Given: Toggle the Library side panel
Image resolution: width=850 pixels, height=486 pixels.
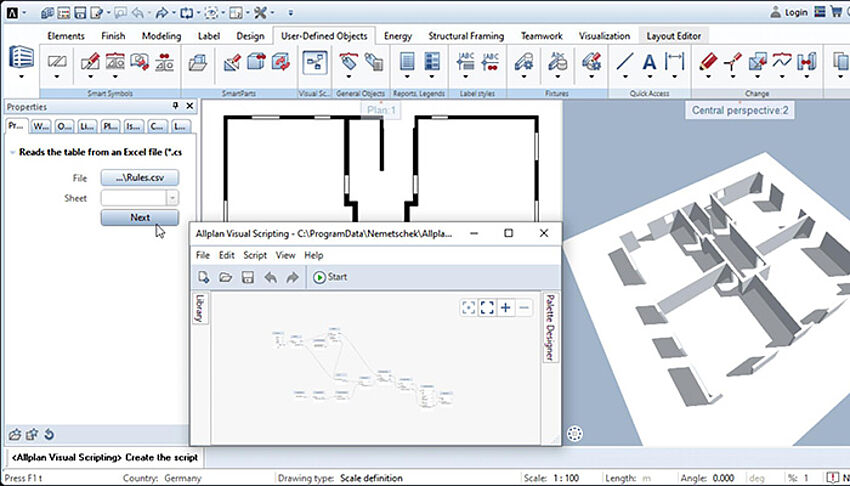Looking at the screenshot, I should point(197,309).
